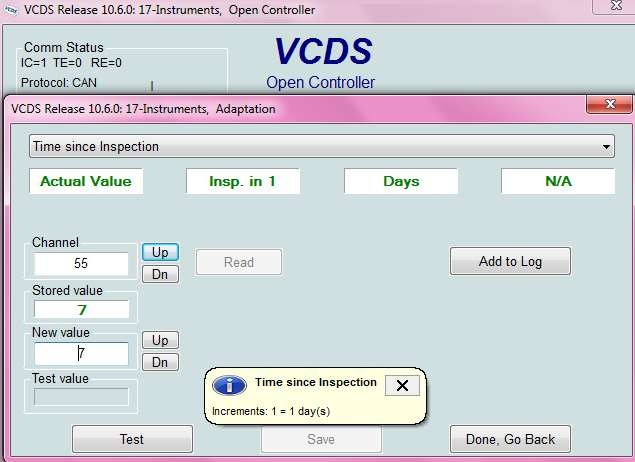Click the Test button
The image size is (635, 462).
132,439
